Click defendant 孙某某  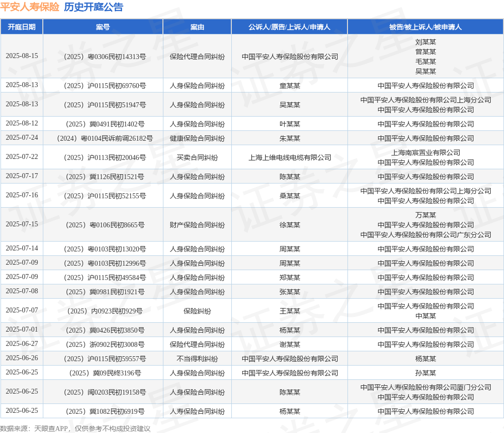pos(426,373)
